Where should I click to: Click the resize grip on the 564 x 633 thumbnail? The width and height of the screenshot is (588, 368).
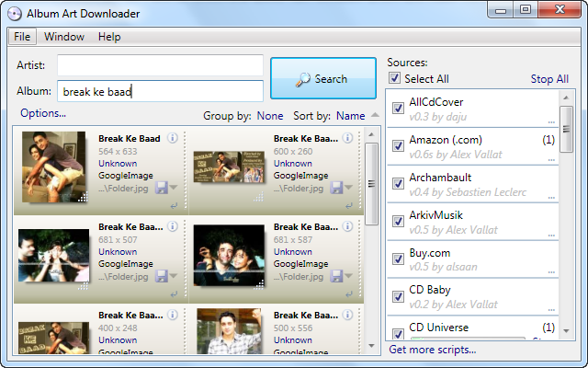click(83, 197)
